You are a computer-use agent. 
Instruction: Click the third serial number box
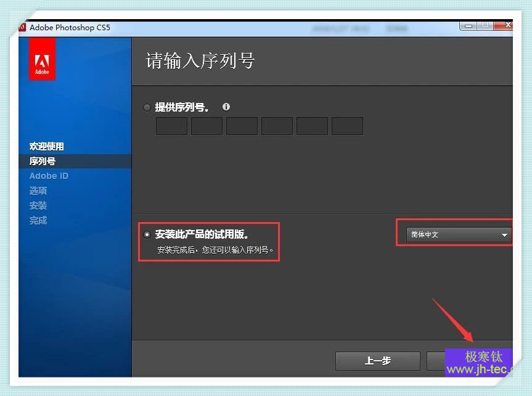click(242, 126)
